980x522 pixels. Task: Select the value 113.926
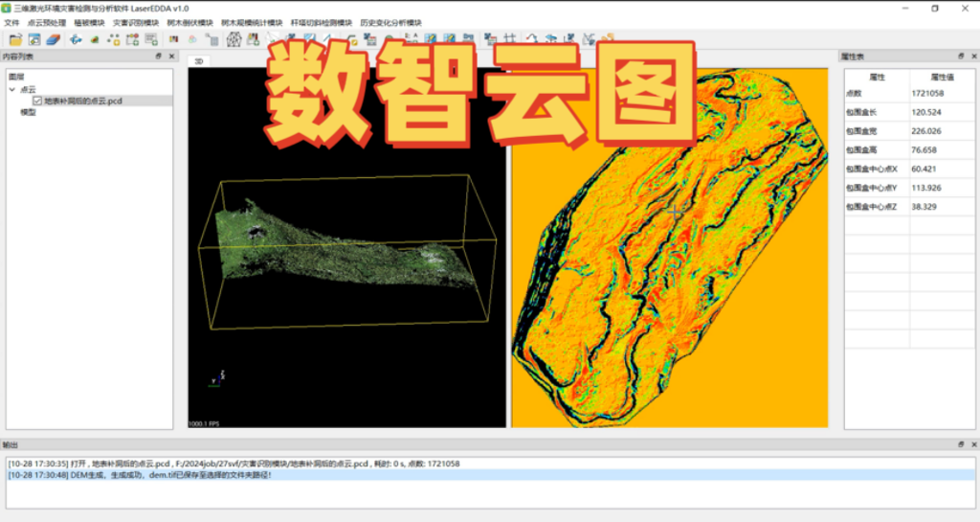(942, 188)
